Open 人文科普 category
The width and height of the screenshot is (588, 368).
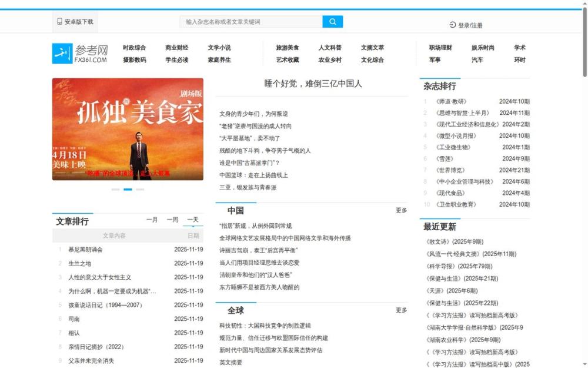click(330, 48)
